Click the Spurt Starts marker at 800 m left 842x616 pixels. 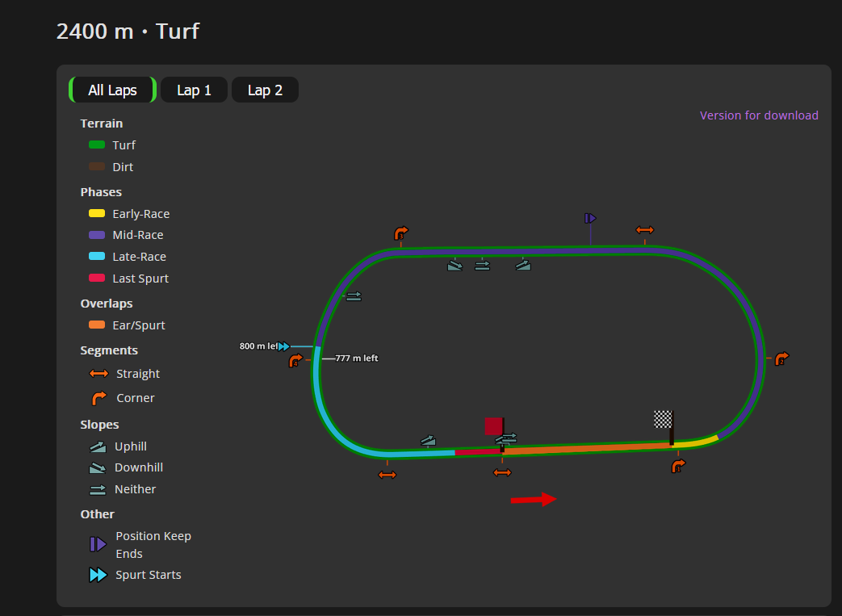pos(284,346)
